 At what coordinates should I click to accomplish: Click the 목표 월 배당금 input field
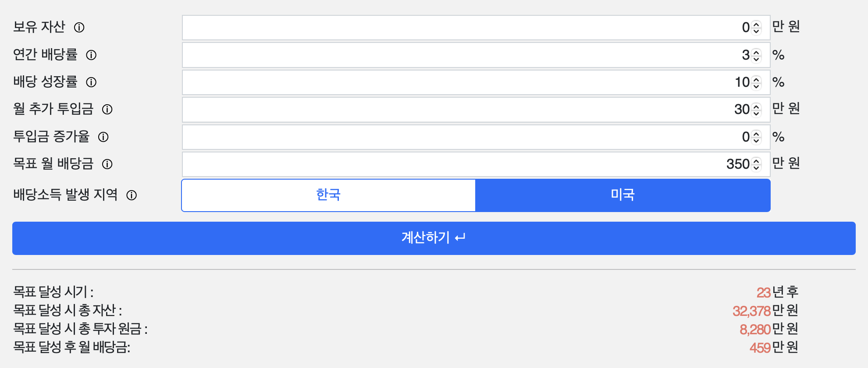tap(460, 164)
